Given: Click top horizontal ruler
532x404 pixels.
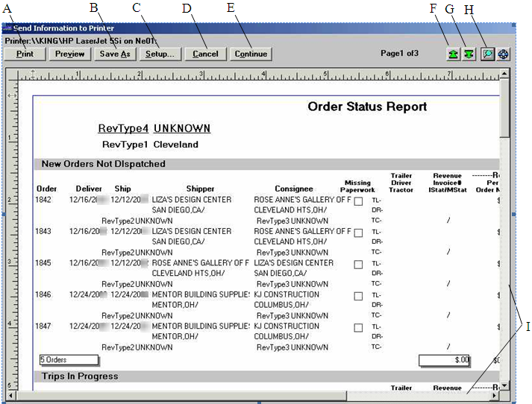Looking at the screenshot, I should [258, 75].
